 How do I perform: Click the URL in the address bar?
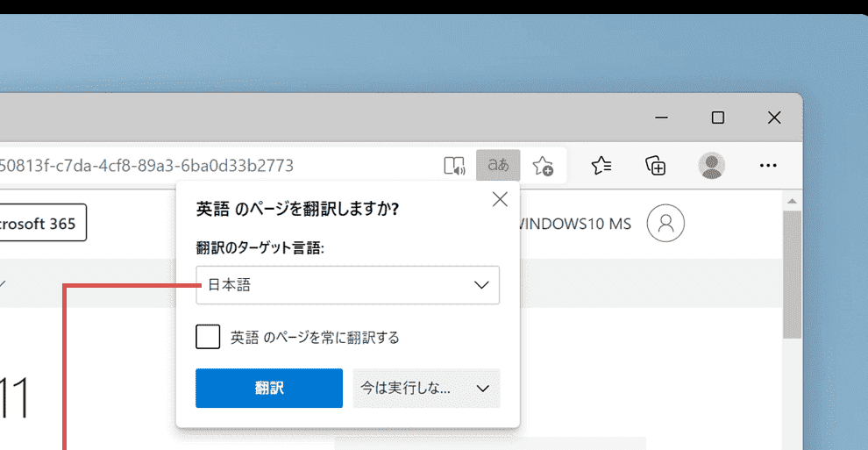[x=147, y=165]
